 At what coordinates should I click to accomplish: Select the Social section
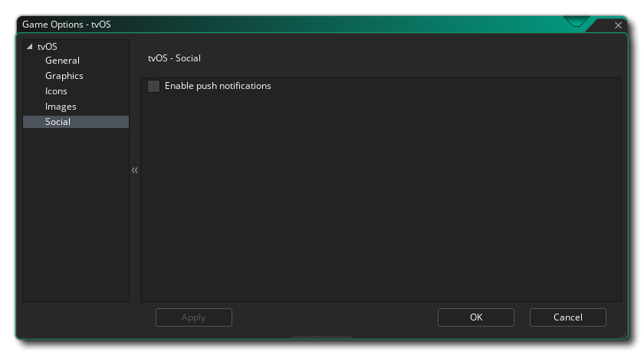[x=76, y=122]
